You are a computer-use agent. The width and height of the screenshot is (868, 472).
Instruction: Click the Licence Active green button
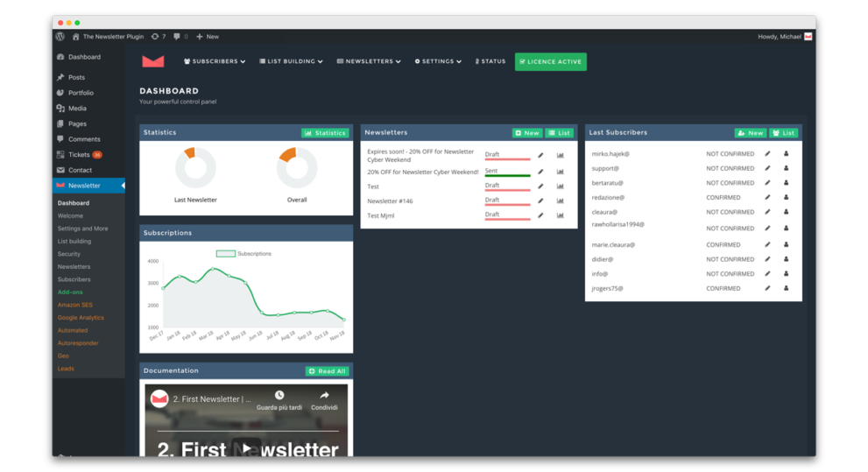pyautogui.click(x=551, y=61)
